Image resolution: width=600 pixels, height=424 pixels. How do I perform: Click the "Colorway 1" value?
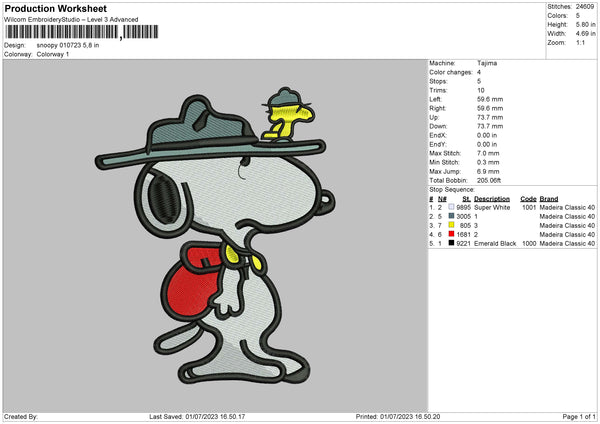(x=53, y=54)
